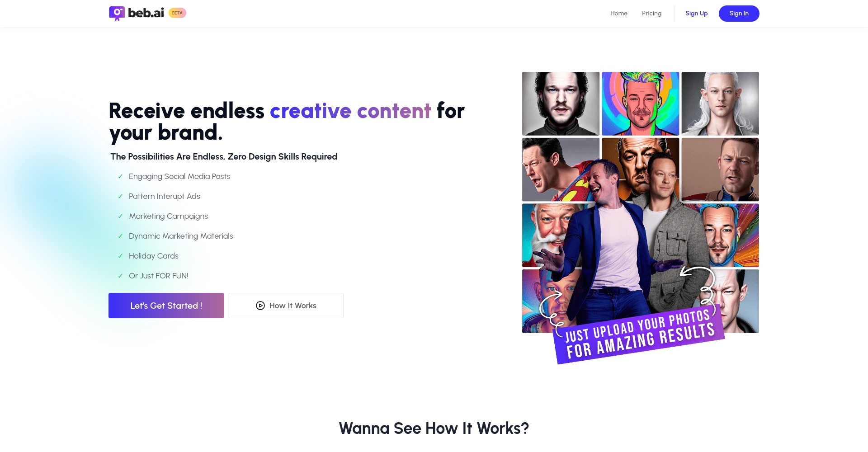Open the Home menu item
The width and height of the screenshot is (868, 452).
coord(619,13)
